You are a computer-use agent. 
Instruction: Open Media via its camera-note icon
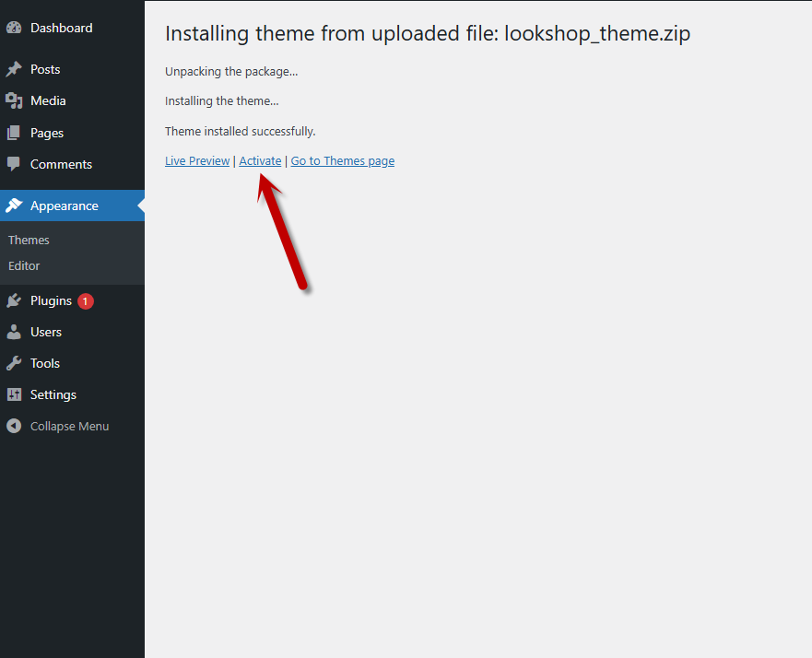[x=14, y=100]
